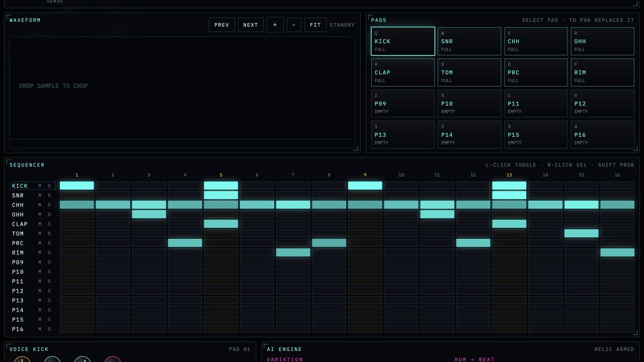
Task: Choose the RIM pad
Action: point(603,72)
